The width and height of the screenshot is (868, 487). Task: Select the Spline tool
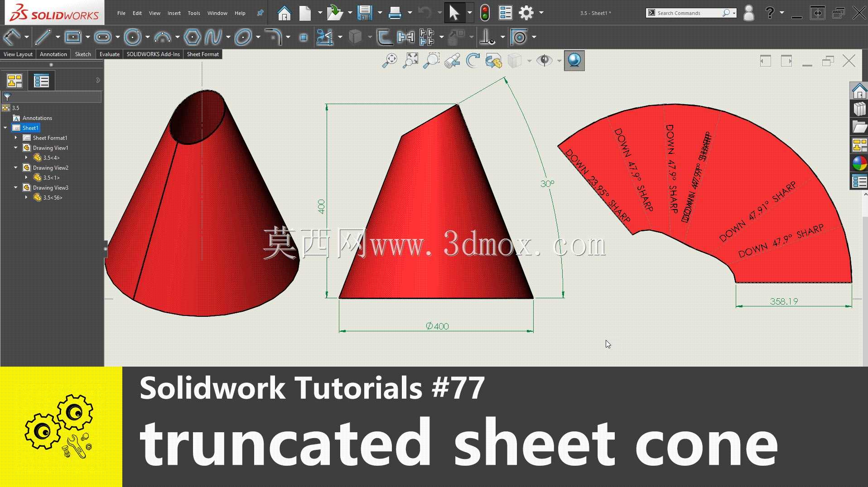(213, 37)
